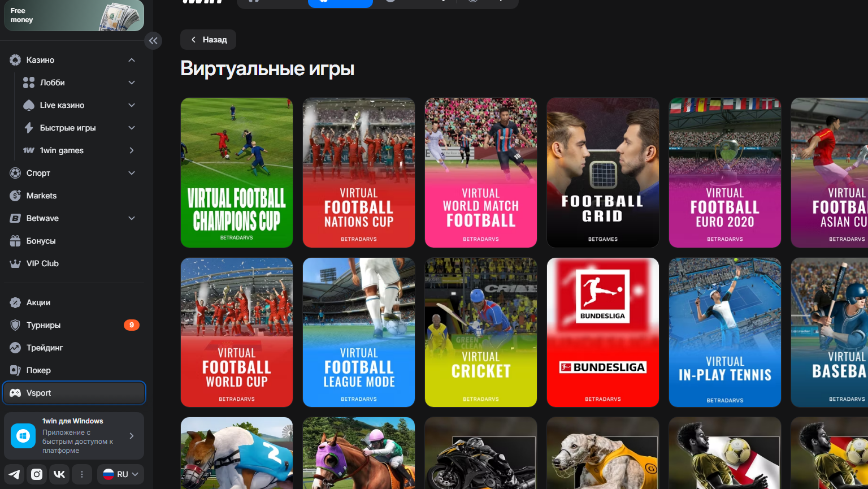Click the Казино poker chip icon

click(15, 60)
